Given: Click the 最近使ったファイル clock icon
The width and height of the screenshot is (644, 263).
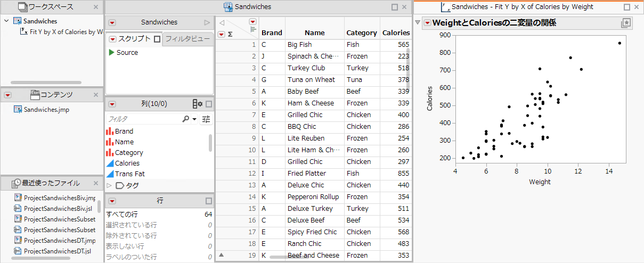Looking at the screenshot, I should (x=16, y=183).
